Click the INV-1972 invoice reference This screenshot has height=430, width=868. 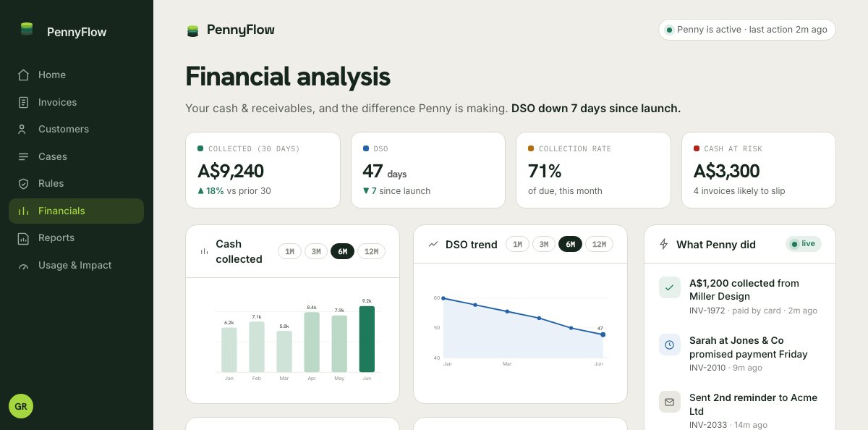707,311
